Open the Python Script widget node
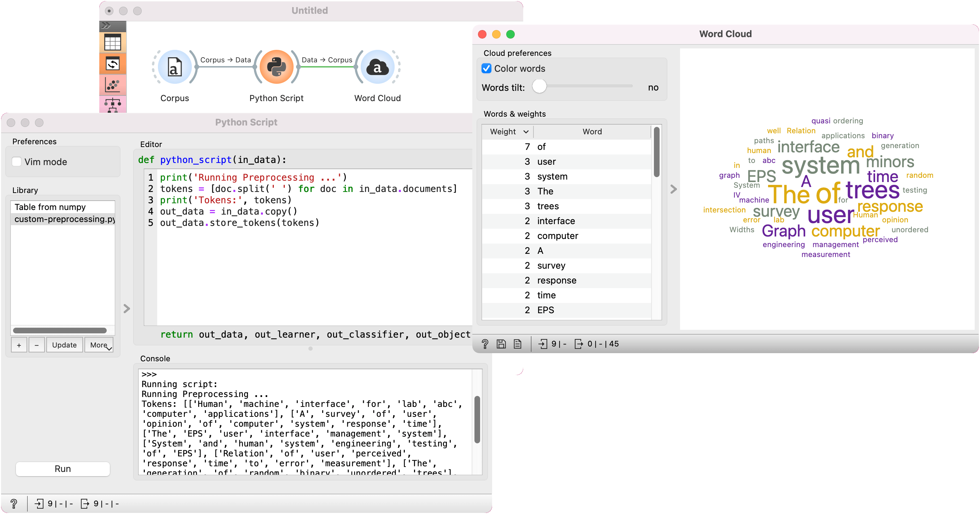Image resolution: width=980 pixels, height=514 pixels. (x=277, y=68)
